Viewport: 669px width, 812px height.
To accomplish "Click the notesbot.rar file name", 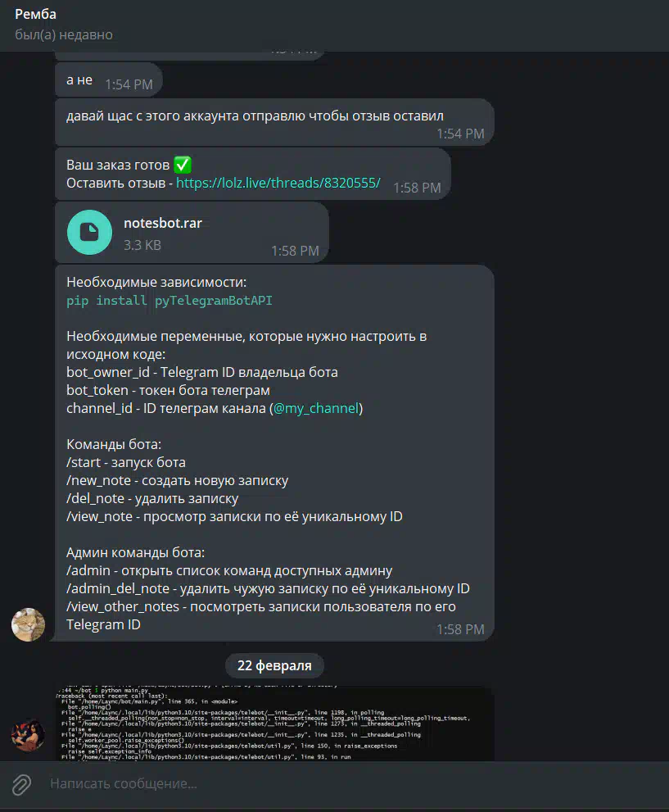I will tap(162, 223).
